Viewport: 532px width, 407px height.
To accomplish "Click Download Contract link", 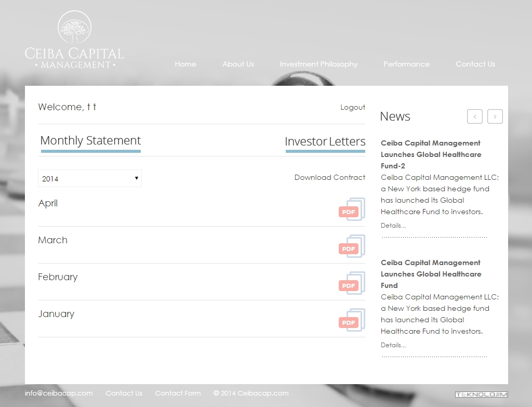I will (330, 177).
